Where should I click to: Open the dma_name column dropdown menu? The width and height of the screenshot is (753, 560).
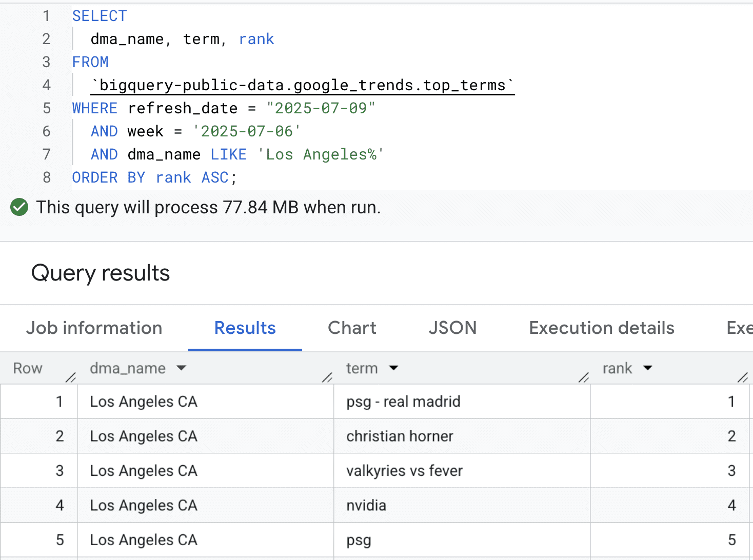pyautogui.click(x=181, y=368)
